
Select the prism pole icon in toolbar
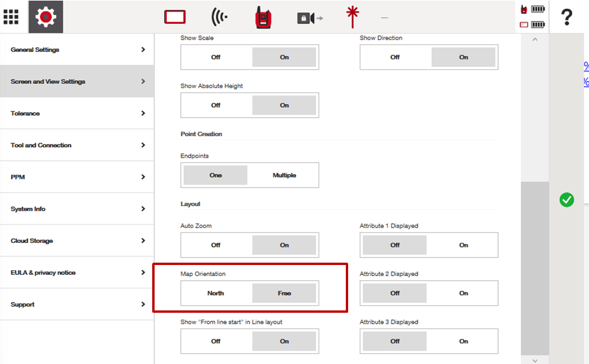pos(352,16)
